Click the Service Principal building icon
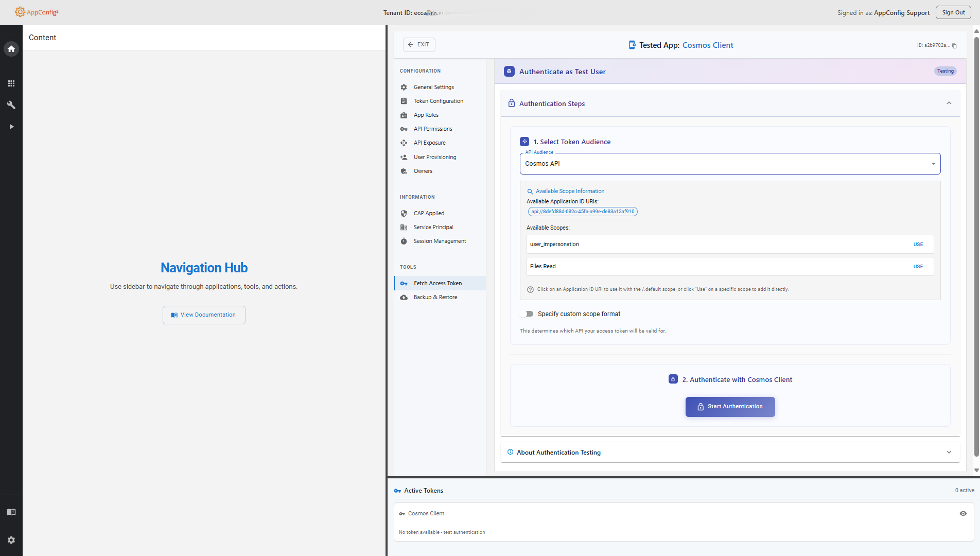 [x=404, y=228]
